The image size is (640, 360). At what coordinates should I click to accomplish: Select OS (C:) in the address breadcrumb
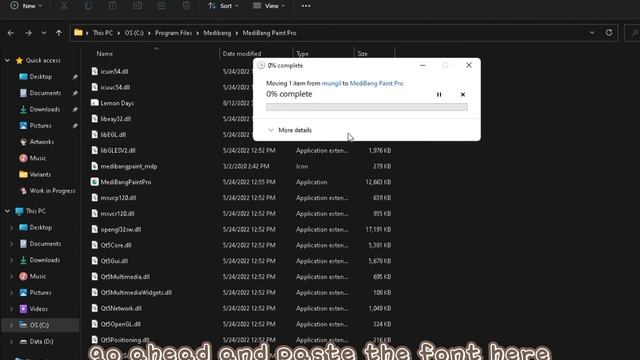[134, 33]
